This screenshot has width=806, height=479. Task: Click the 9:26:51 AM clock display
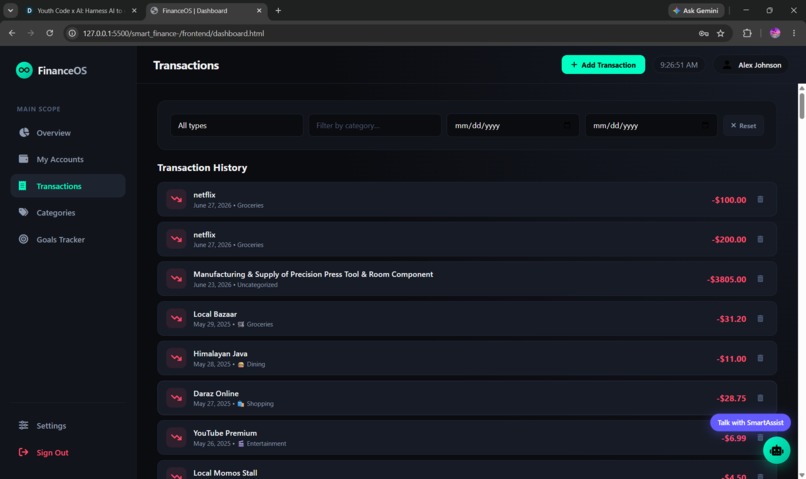[679, 65]
